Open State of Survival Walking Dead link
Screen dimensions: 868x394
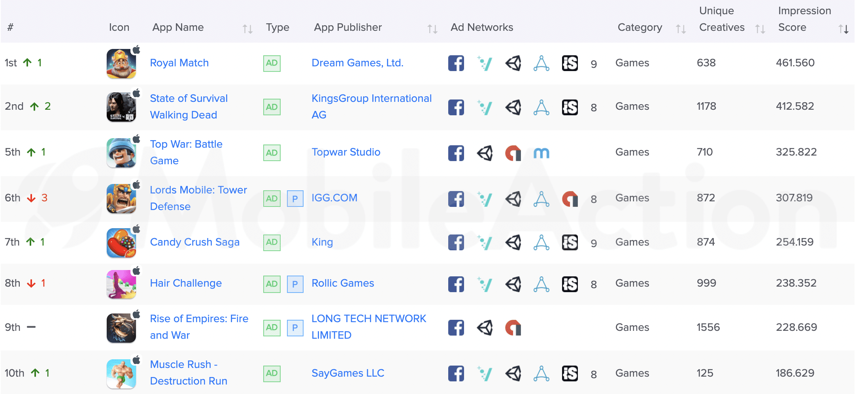(189, 107)
